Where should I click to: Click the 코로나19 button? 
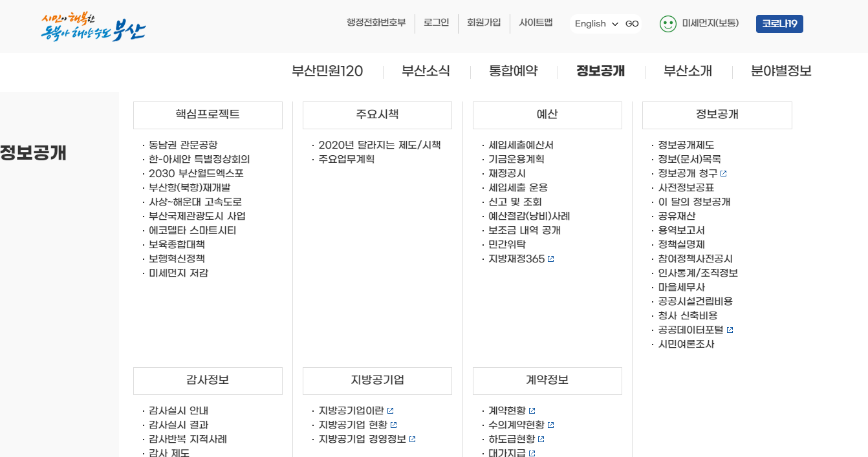pyautogui.click(x=779, y=24)
